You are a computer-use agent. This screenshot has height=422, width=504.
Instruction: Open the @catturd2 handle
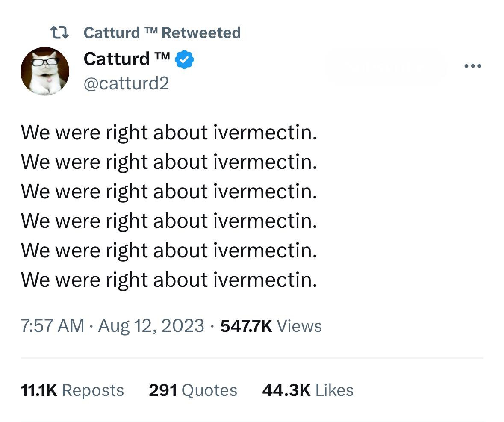(x=126, y=83)
